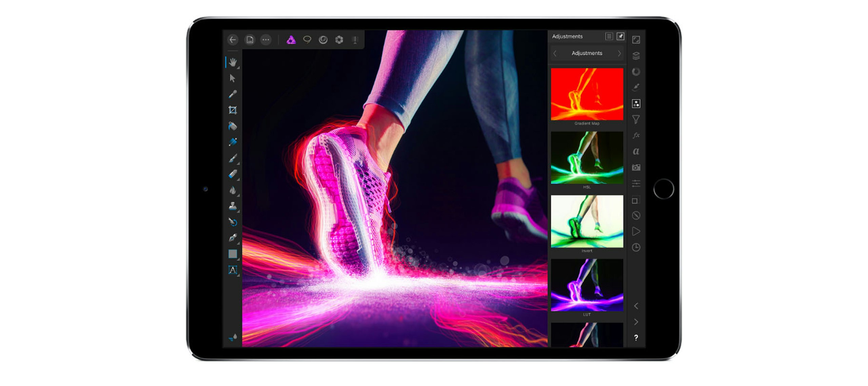868x386 pixels.
Task: Switch to the Tone Mapping persona
Action: point(355,40)
